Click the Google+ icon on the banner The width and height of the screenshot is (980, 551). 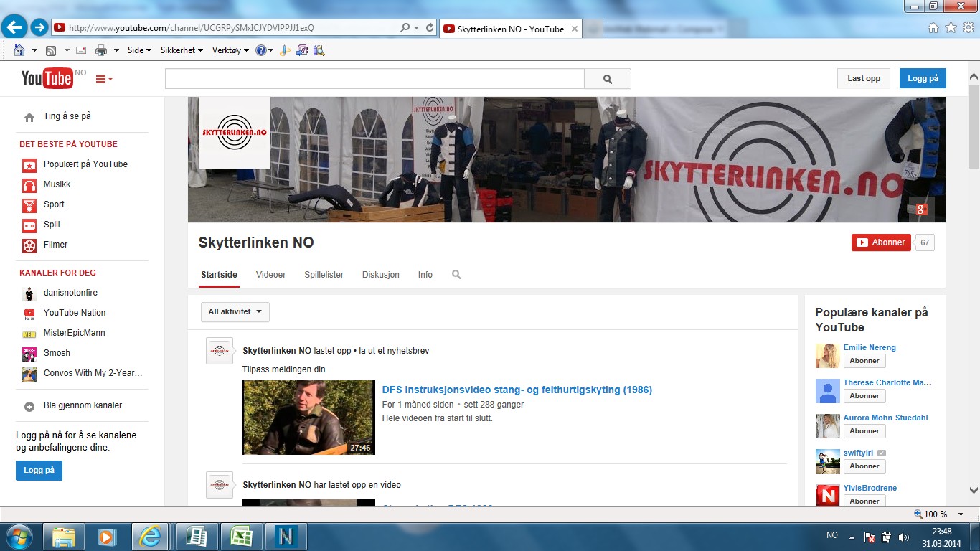(x=922, y=209)
